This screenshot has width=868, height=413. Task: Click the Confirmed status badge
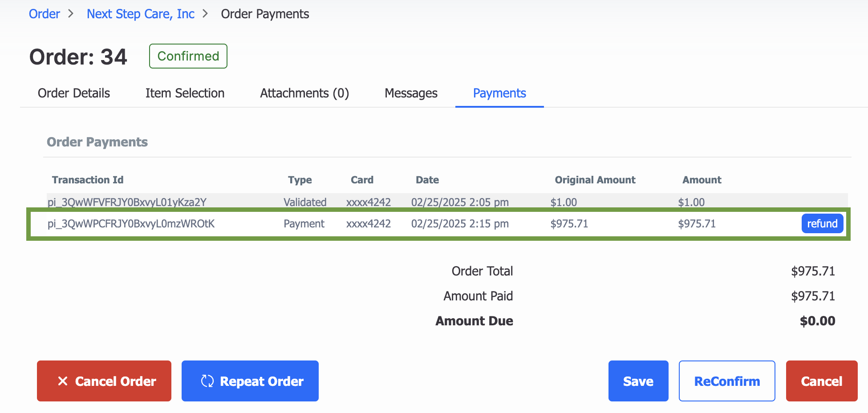point(188,56)
